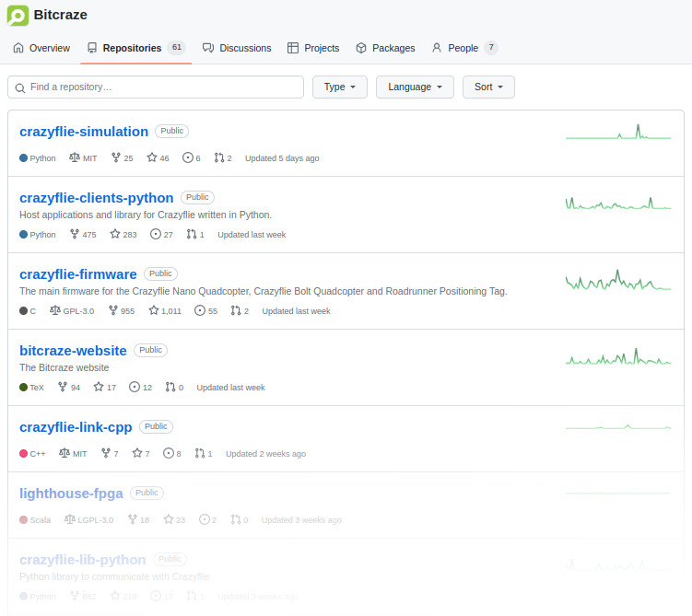Click the C++ language dot on crazyflie-link-cpp
692x616 pixels.
click(23, 453)
